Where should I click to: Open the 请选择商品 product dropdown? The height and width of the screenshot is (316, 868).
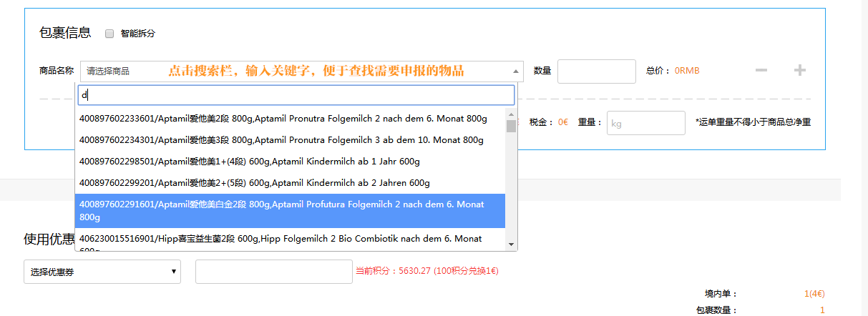click(301, 71)
